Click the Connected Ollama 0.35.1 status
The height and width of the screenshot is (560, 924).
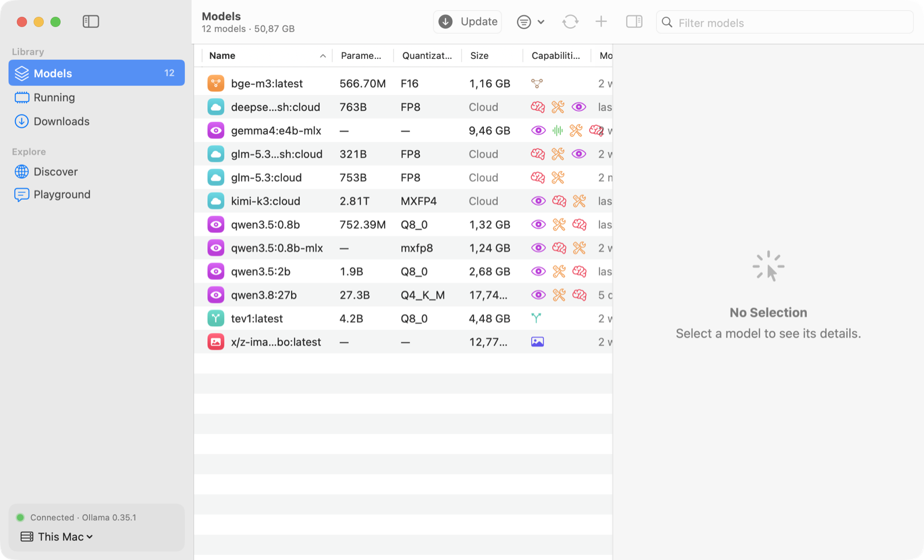pyautogui.click(x=83, y=517)
